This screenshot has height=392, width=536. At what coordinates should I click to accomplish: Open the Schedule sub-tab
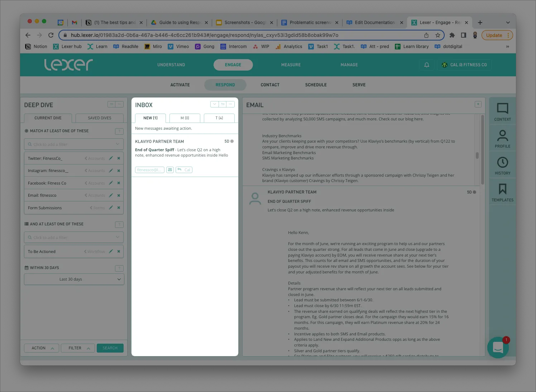click(316, 85)
